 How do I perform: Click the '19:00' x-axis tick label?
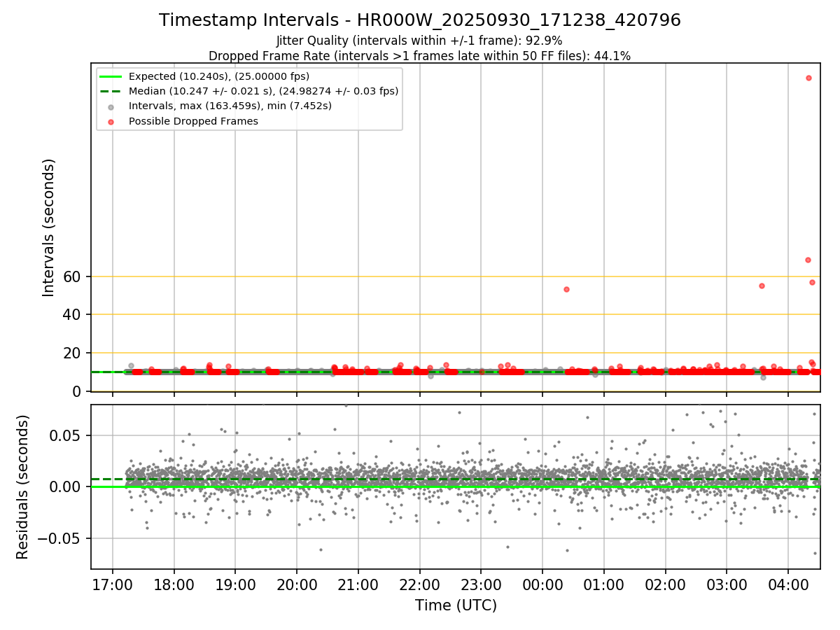coord(235,584)
